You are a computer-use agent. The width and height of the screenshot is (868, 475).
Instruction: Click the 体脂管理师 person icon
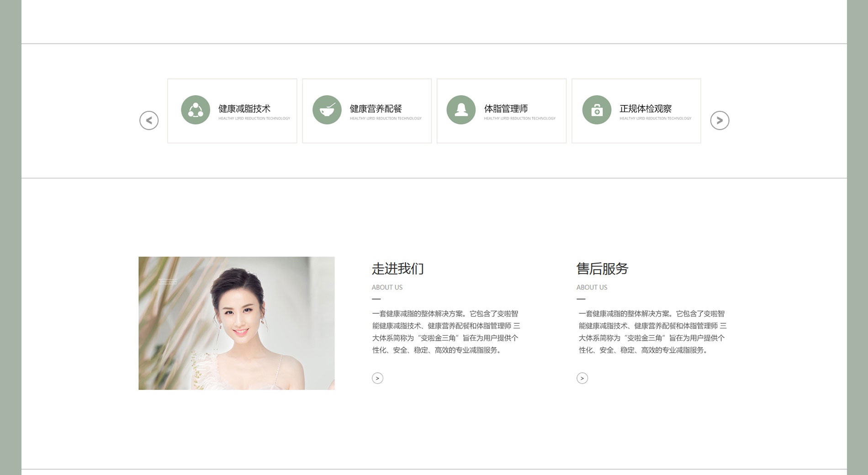pos(461,110)
